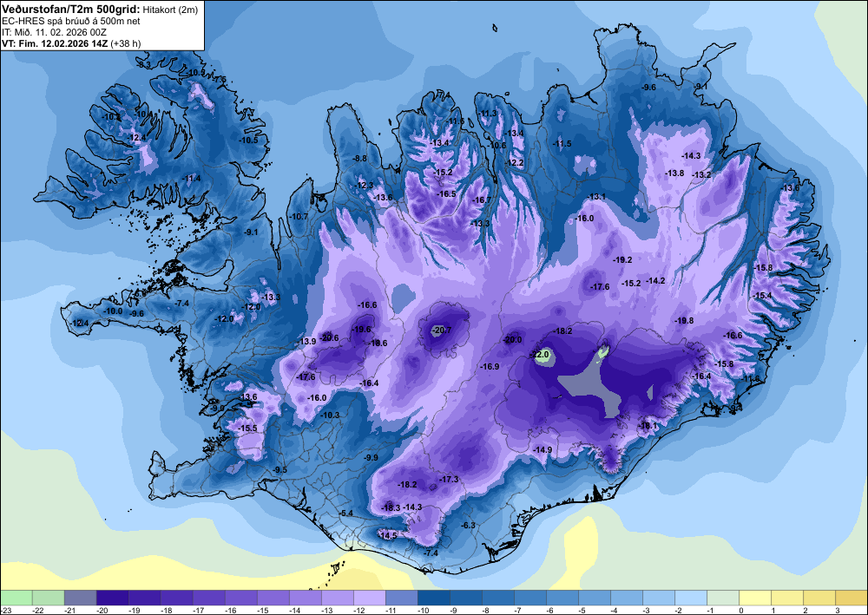Click the -10.0 temperature reading
The width and height of the screenshot is (868, 615).
point(114,311)
